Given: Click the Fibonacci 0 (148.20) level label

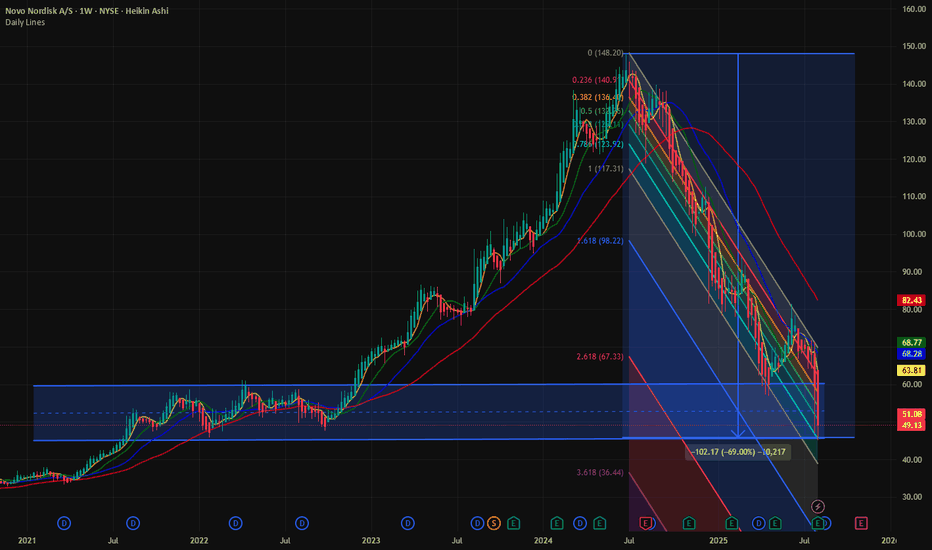Looking at the screenshot, I should (605, 53).
